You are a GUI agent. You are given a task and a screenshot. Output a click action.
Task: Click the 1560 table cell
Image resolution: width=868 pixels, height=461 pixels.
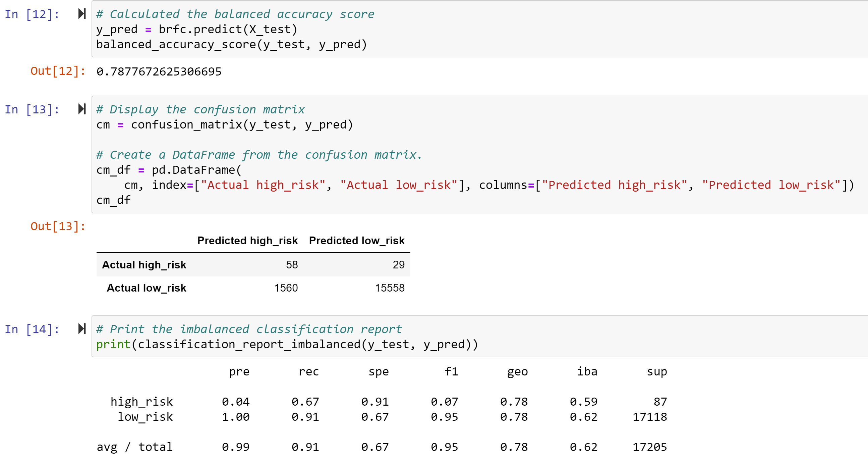coord(286,288)
